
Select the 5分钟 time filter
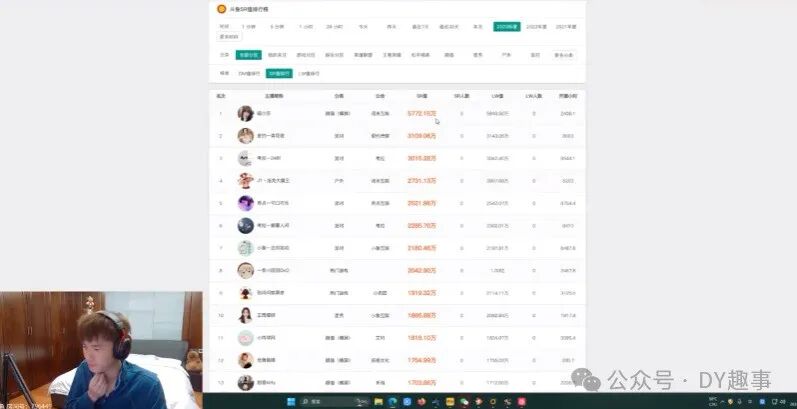coord(277,26)
